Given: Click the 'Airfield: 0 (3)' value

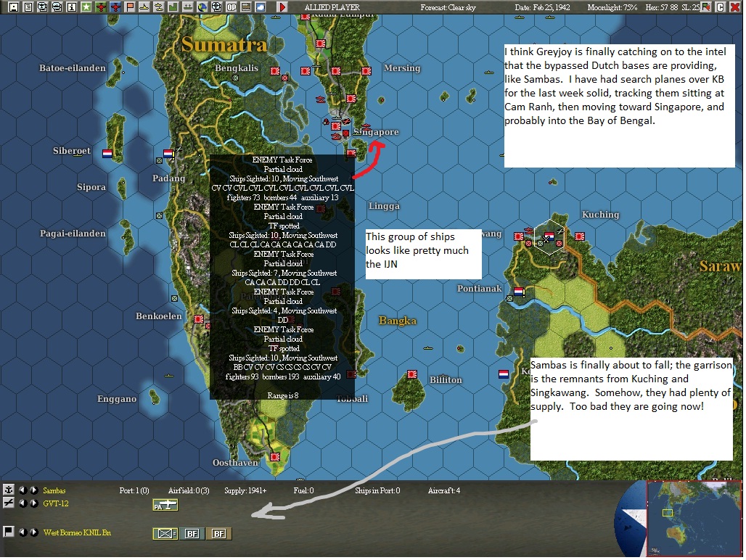Looking at the screenshot, I should [x=189, y=490].
